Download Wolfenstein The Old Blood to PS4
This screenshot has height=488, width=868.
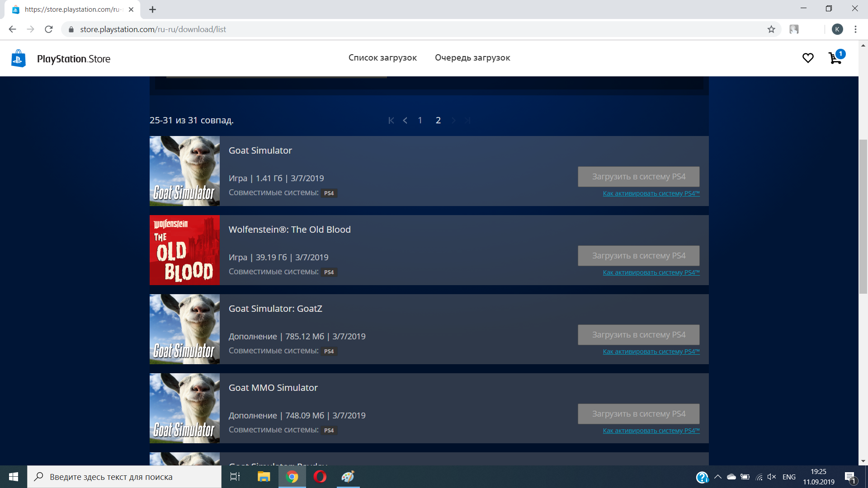tap(638, 256)
